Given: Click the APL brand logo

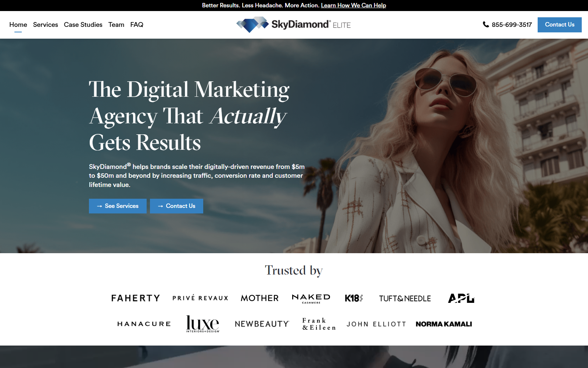Looking at the screenshot, I should click(461, 298).
